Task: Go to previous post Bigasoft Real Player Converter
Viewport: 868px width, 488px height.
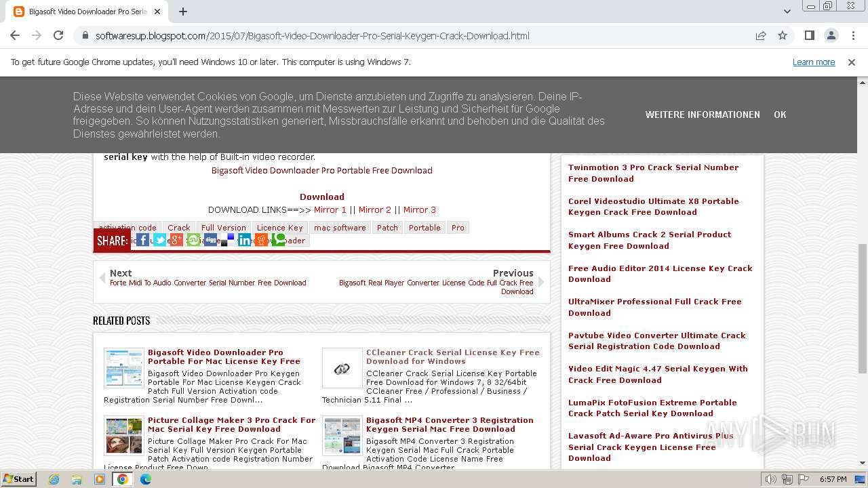Action: click(x=436, y=287)
